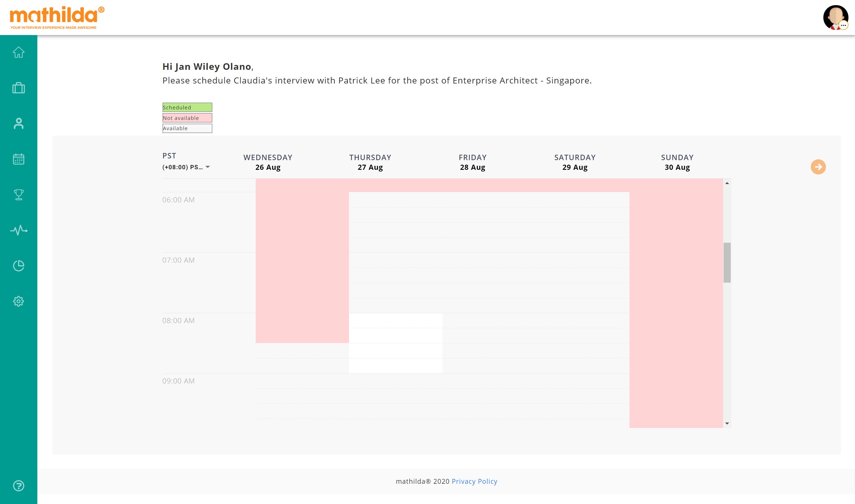Go to next week with orange arrow
This screenshot has width=855, height=504.
coord(818,167)
